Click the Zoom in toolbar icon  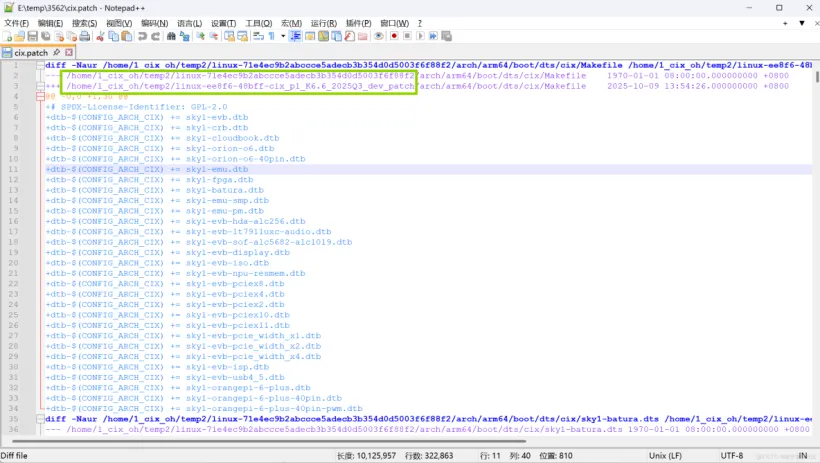point(200,36)
